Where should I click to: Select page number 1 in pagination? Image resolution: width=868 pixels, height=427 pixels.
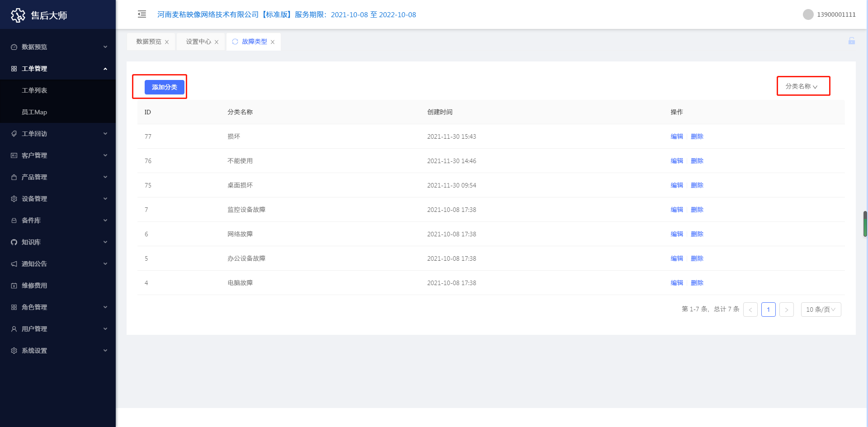coord(768,310)
